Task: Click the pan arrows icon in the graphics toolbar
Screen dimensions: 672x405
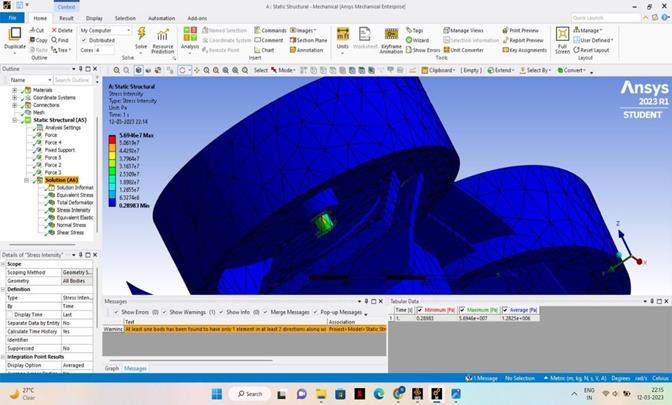Action: [197, 70]
